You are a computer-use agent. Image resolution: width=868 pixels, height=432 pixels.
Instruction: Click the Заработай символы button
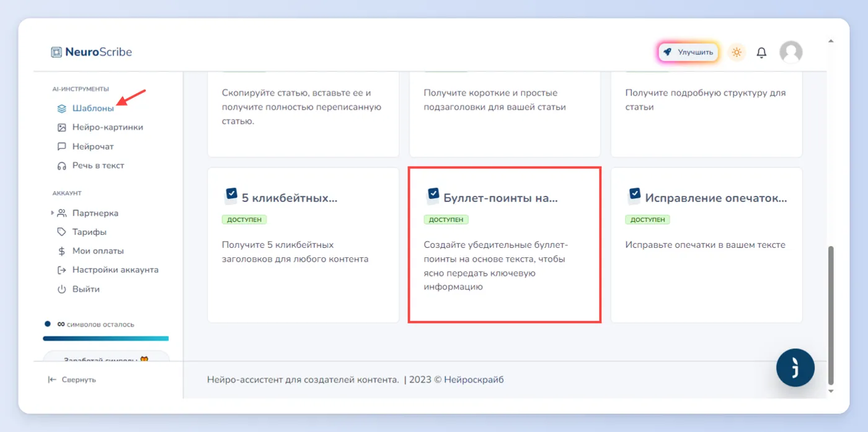[106, 358]
